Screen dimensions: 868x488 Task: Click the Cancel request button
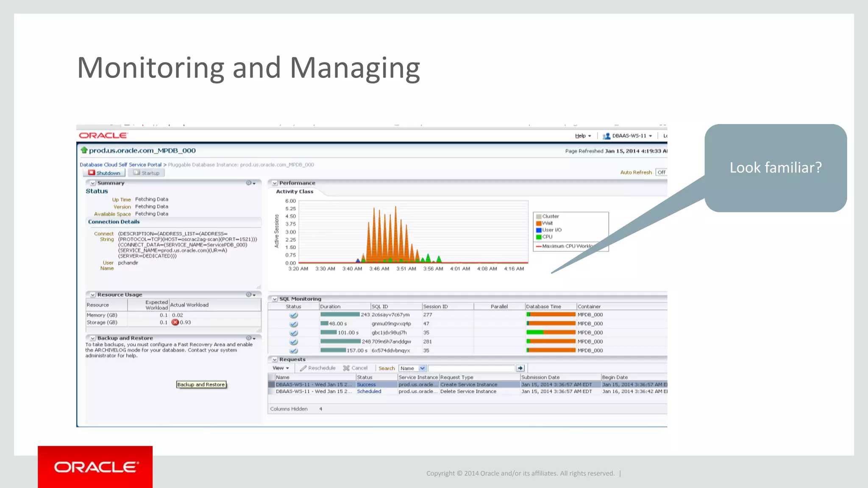355,368
